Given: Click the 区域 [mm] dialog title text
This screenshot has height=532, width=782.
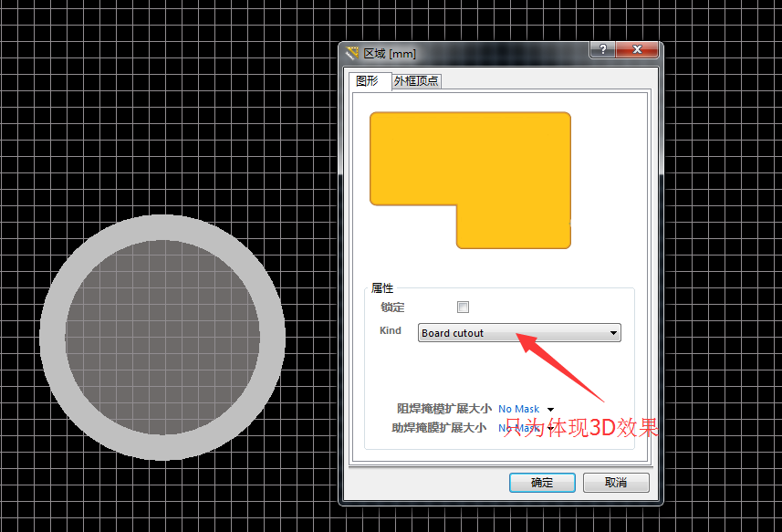Looking at the screenshot, I should point(391,54).
